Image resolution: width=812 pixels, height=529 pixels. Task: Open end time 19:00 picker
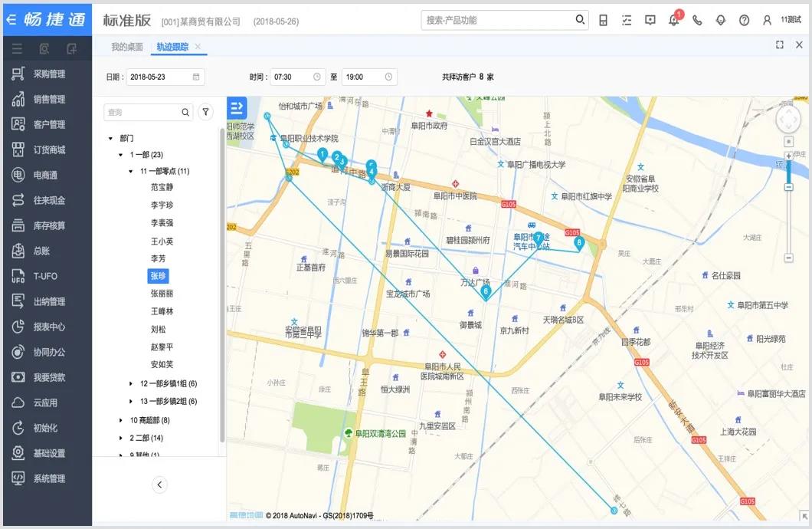369,77
